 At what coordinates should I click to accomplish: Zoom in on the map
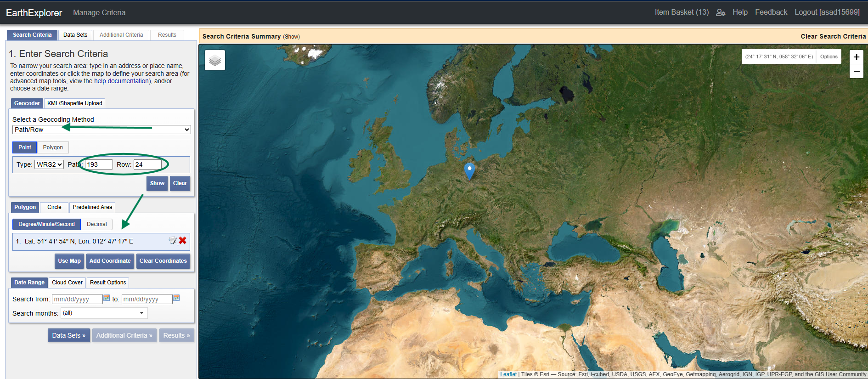857,57
